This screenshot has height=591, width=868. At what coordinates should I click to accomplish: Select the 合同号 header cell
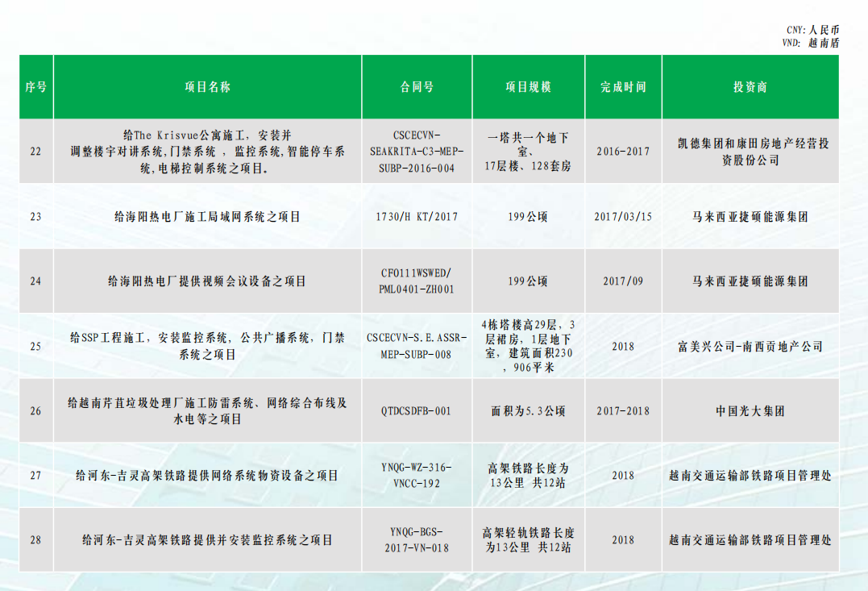[417, 87]
